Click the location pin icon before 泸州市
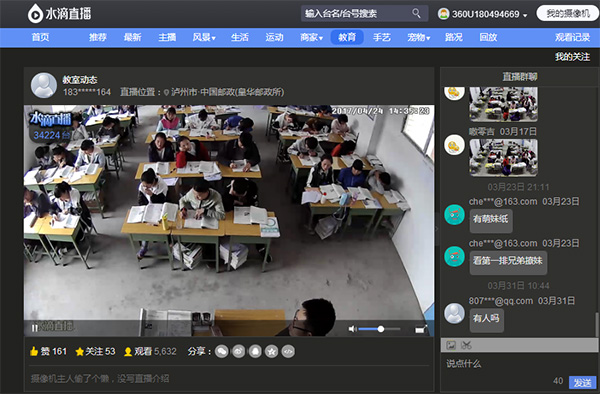The width and height of the screenshot is (600, 394). pyautogui.click(x=166, y=92)
